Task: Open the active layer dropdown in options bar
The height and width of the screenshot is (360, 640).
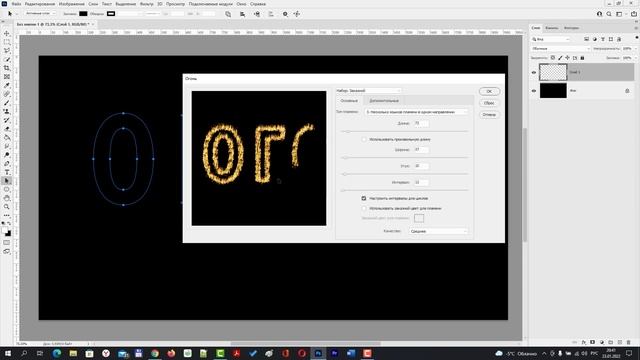Action: pos(40,13)
